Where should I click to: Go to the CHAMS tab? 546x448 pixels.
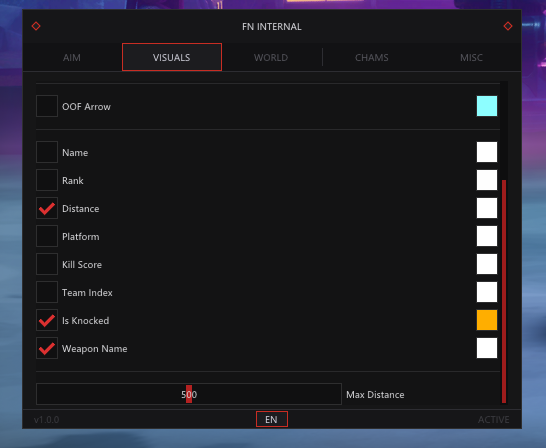coord(372,57)
